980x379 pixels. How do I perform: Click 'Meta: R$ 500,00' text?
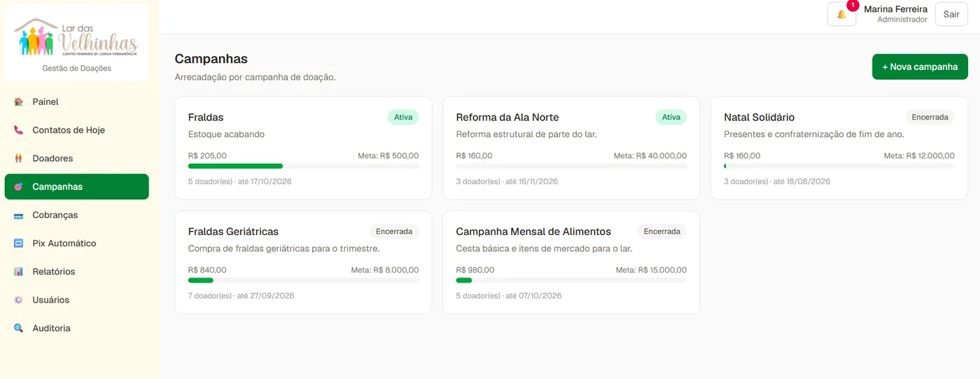pyautogui.click(x=388, y=156)
